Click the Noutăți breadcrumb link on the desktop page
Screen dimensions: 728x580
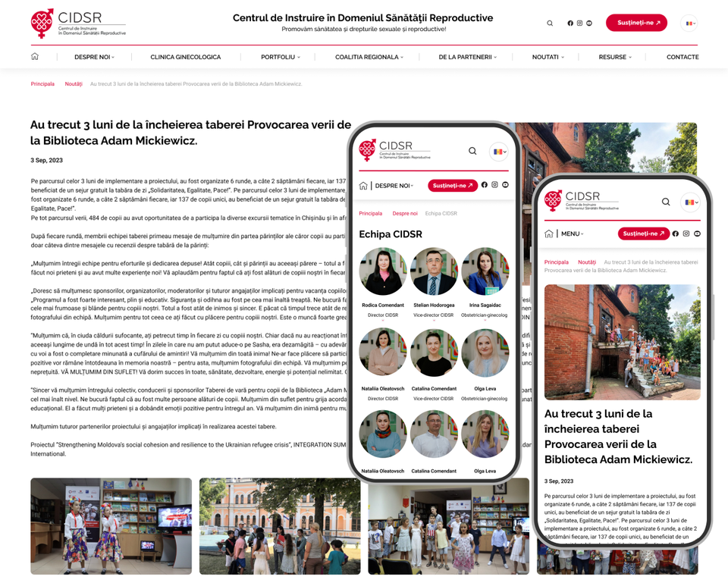[x=73, y=84]
